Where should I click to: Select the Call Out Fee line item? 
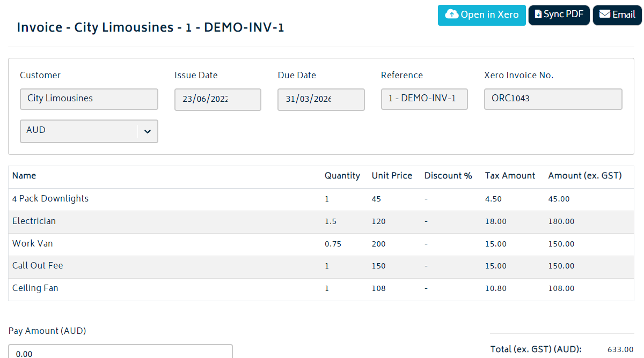tap(38, 266)
